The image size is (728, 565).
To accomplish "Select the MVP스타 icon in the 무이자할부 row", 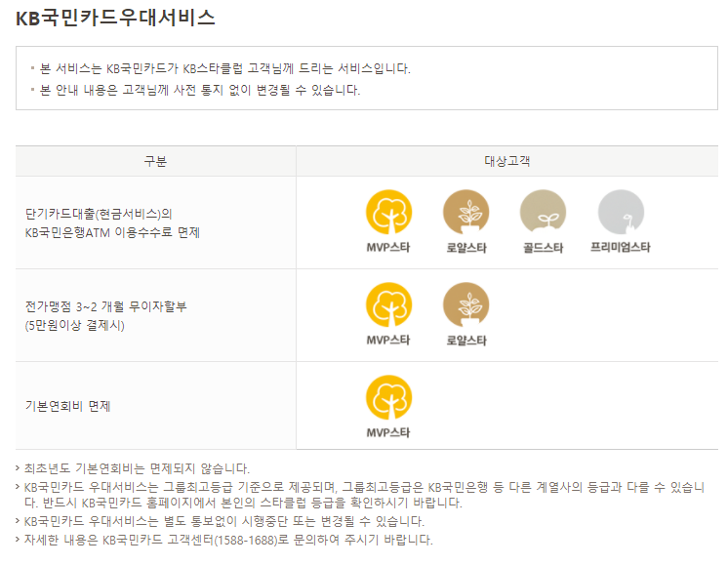I will pyautogui.click(x=388, y=305).
